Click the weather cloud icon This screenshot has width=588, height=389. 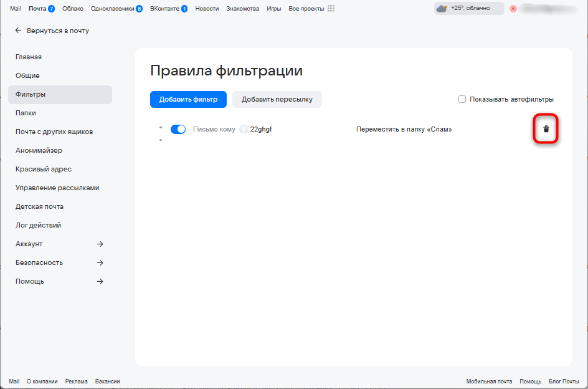point(442,8)
